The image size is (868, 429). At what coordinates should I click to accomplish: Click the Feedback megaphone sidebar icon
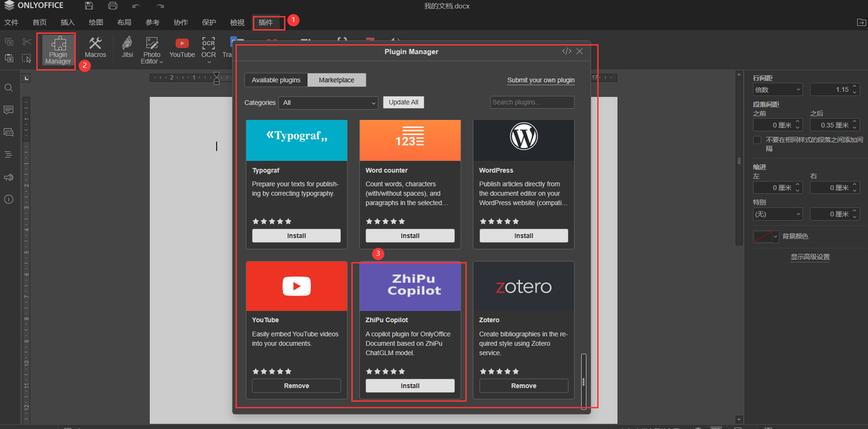coord(9,178)
